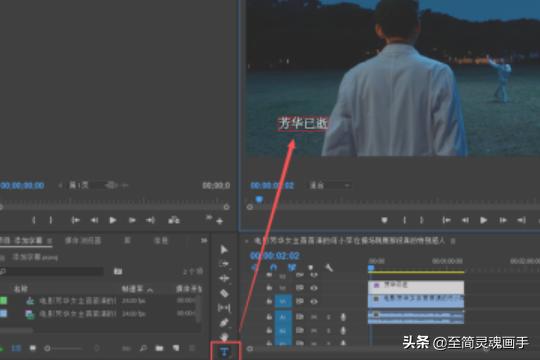
Task: Step back one frame in Source monitor
Action: [x=94, y=220]
